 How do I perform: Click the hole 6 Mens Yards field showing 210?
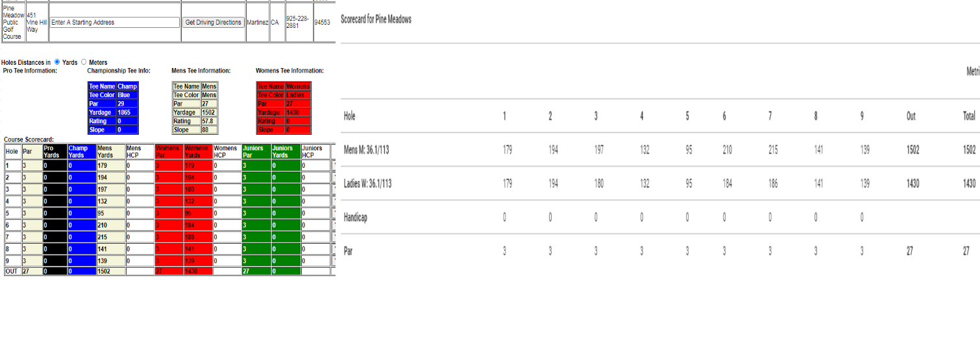pos(110,224)
